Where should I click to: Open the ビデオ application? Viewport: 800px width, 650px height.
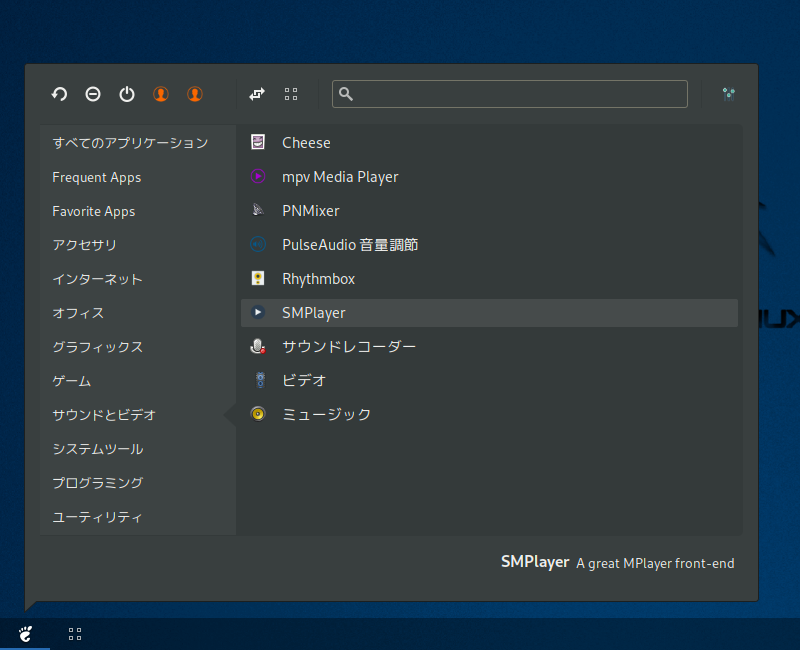click(489, 380)
